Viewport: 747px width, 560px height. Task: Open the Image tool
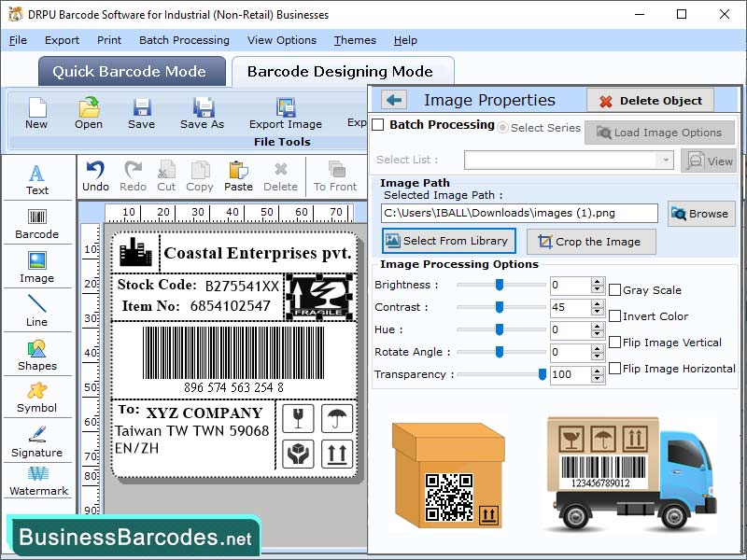(x=37, y=269)
